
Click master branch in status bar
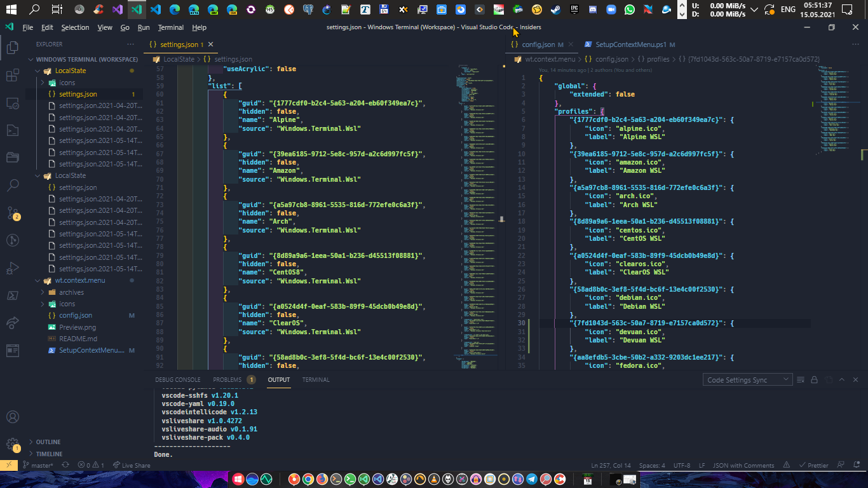38,465
